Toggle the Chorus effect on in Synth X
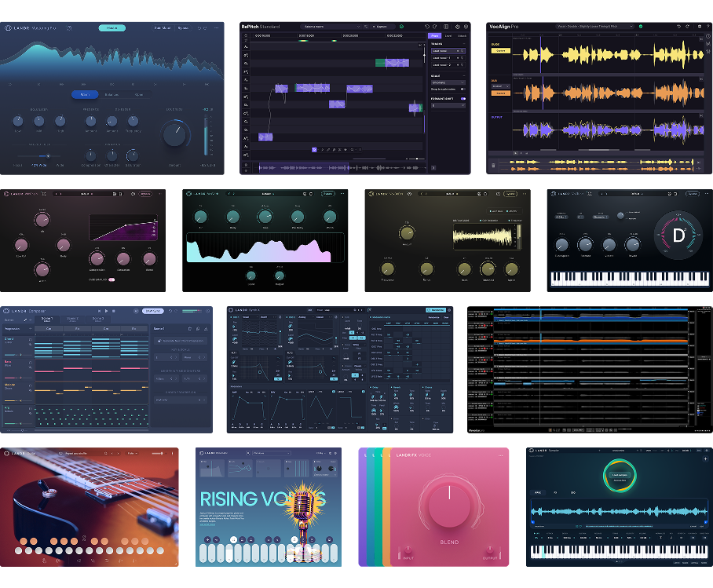This screenshot has width=713, height=588. 425,388
